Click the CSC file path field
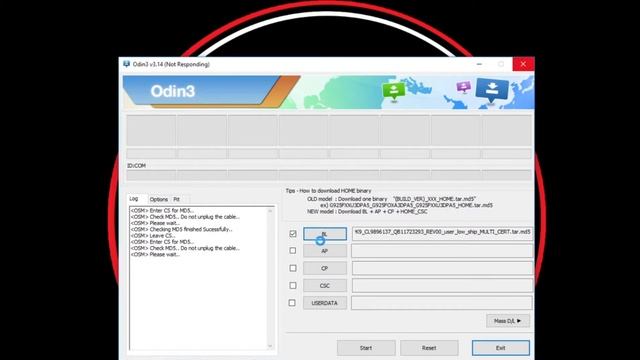 coord(442,286)
